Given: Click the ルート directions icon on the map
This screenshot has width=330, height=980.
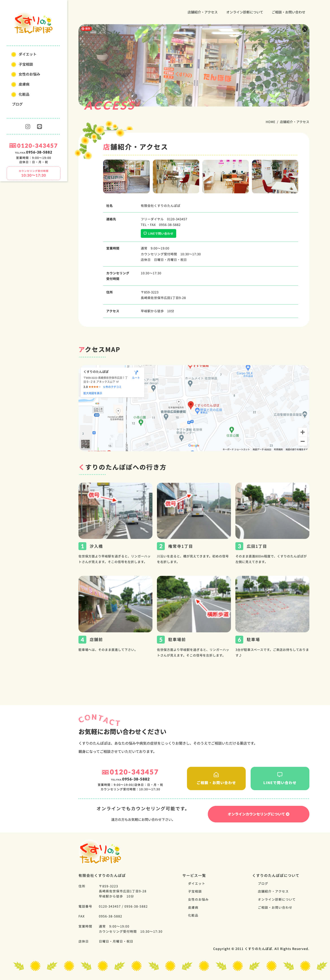Looking at the screenshot, I should pyautogui.click(x=136, y=374).
